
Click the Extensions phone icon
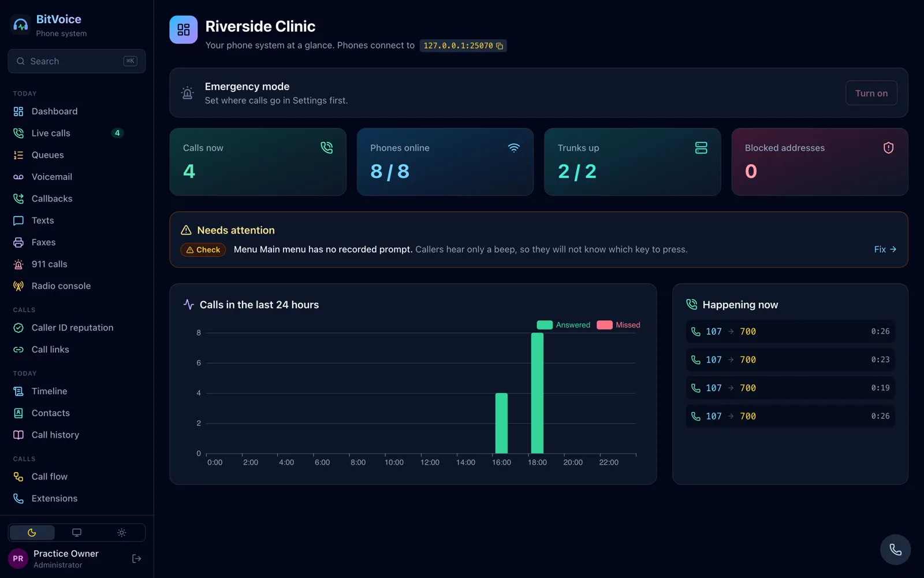[18, 499]
